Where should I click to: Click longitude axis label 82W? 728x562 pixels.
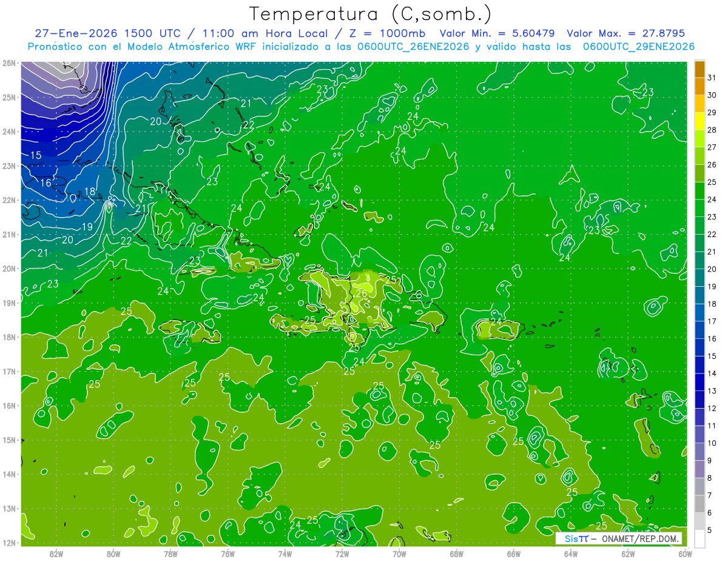click(56, 553)
